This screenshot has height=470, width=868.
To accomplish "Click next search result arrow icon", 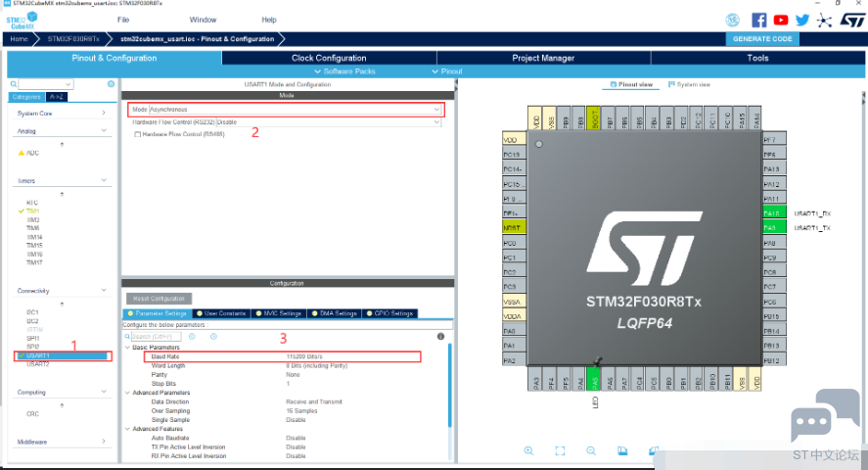I will tap(213, 336).
